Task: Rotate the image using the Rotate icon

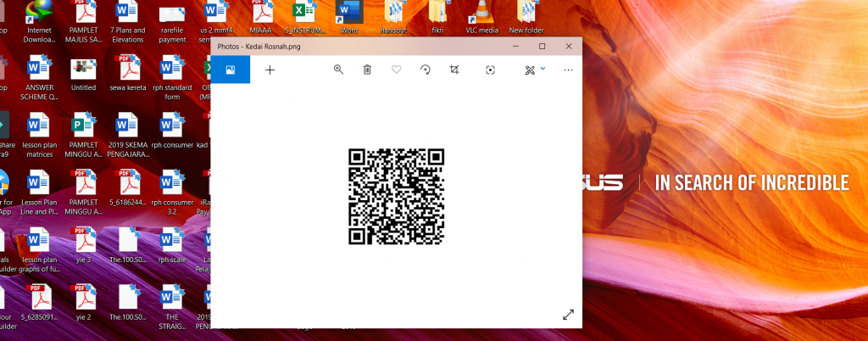Action: coord(426,70)
